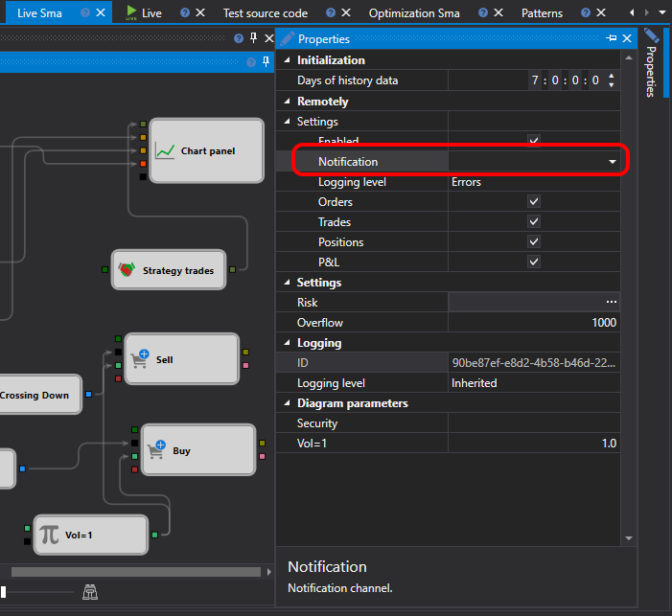
Task: Uncheck the Orders checkbox
Action: point(534,201)
